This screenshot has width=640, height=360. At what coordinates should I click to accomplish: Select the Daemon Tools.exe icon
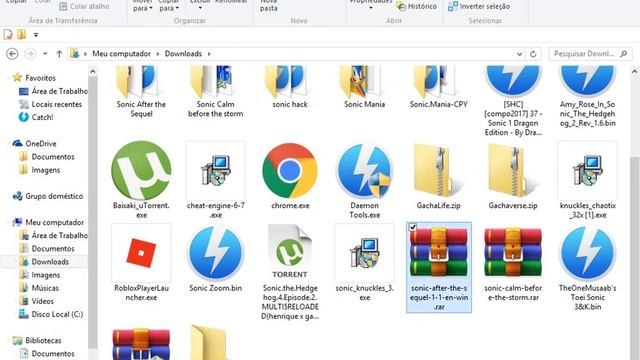tap(364, 171)
